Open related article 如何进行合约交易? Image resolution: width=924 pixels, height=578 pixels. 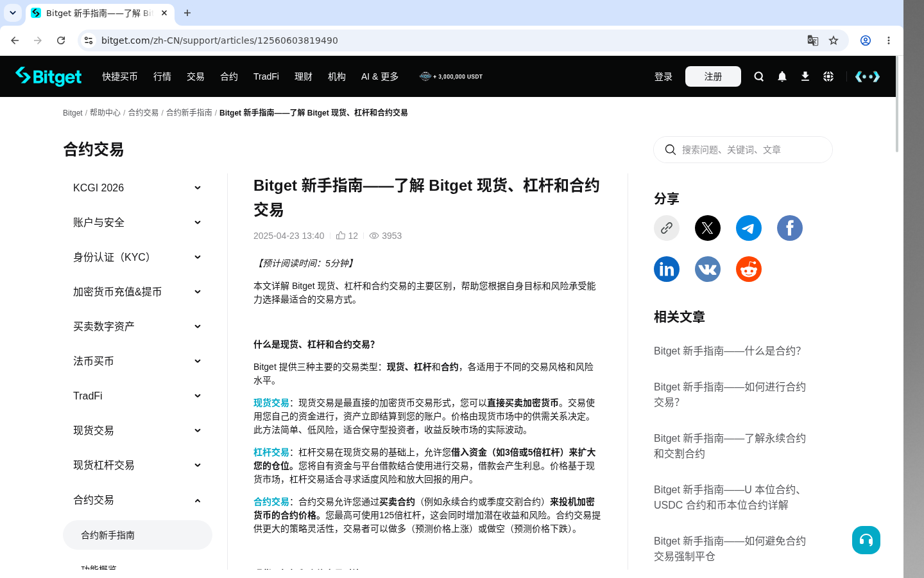click(x=730, y=394)
